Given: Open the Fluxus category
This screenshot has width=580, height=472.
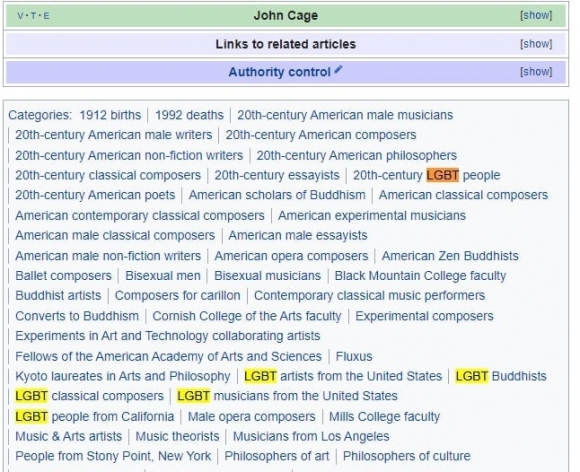Looking at the screenshot, I should tap(354, 357).
